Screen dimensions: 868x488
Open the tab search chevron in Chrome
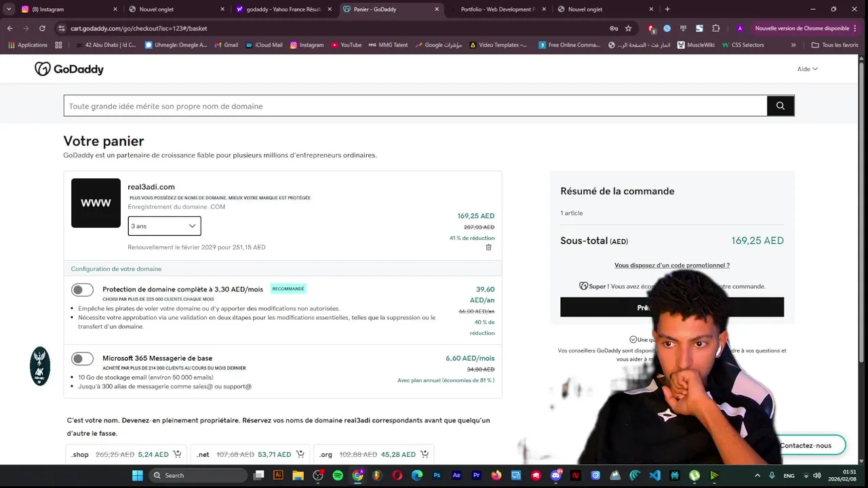click(9, 9)
